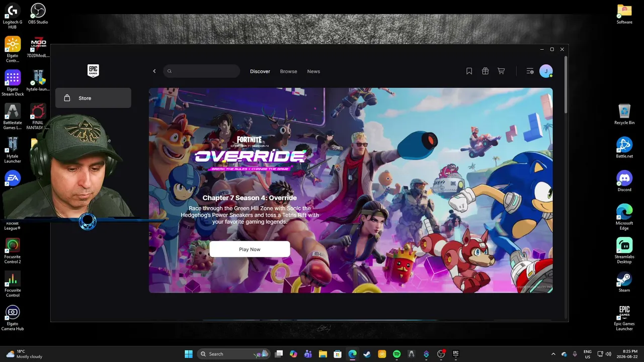Switch to the Browse tab
644x362 pixels.
pyautogui.click(x=289, y=71)
